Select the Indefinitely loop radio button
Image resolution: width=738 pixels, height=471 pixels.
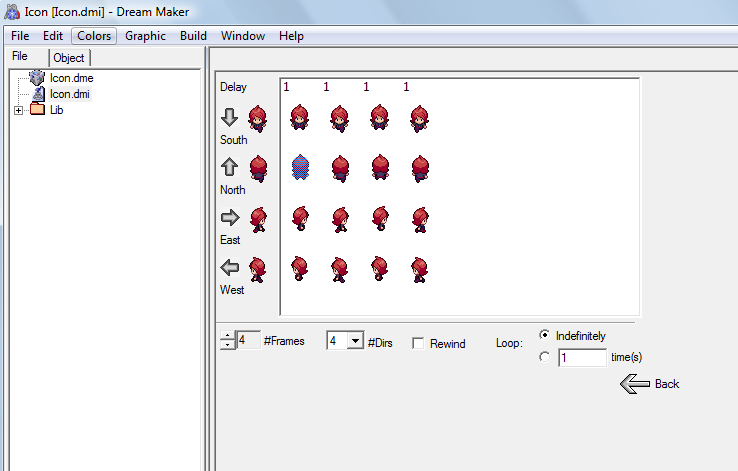click(544, 335)
